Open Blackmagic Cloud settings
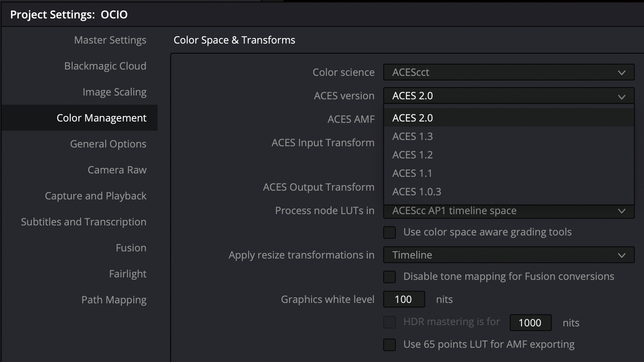 [x=105, y=66]
